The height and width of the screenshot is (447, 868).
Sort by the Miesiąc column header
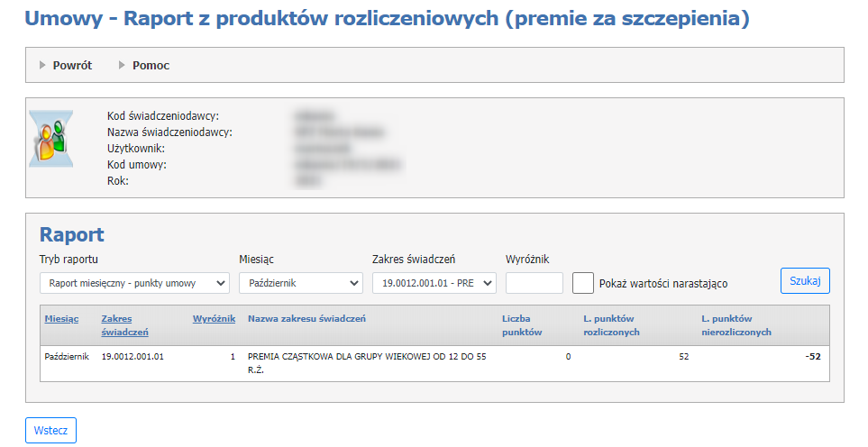(x=61, y=318)
